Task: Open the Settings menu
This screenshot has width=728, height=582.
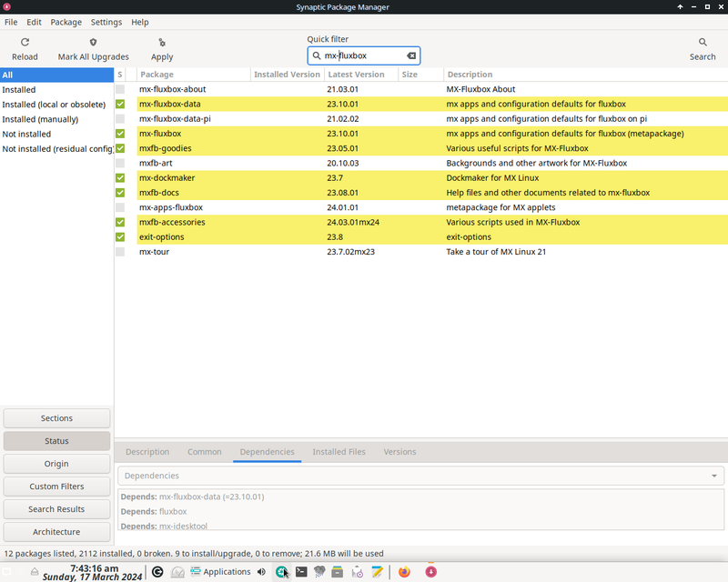Action: click(106, 22)
